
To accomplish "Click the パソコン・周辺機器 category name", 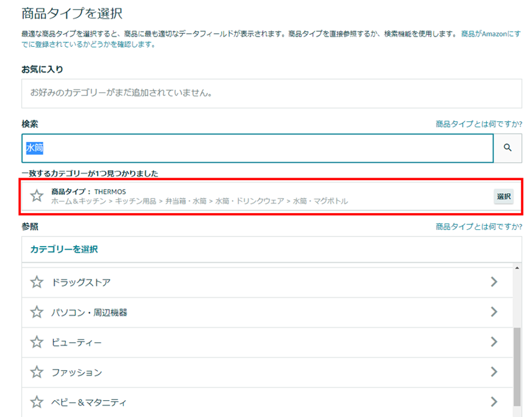I will click(89, 312).
